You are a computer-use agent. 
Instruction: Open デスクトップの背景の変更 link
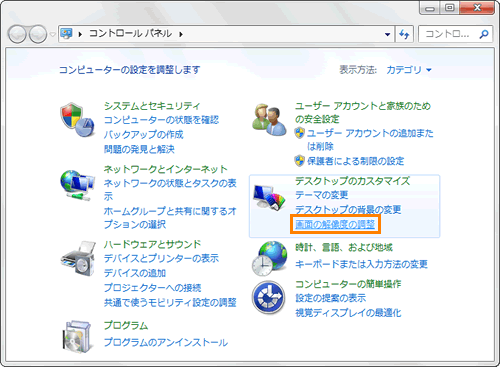click(x=348, y=210)
